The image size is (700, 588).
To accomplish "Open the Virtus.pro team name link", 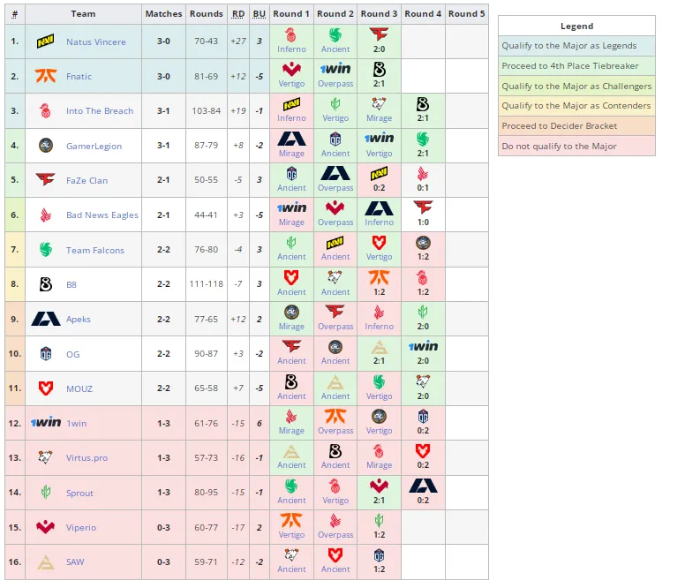I will pos(87,458).
